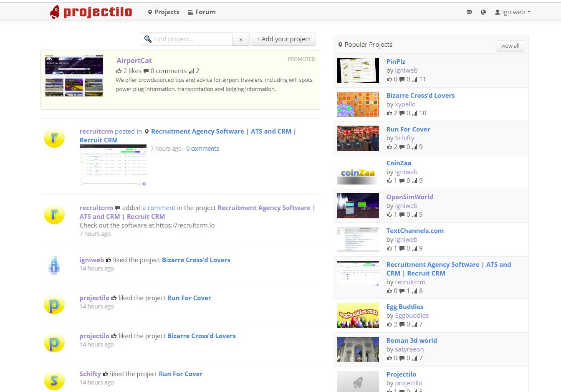561x392 pixels.
Task: Click the thumbs-up icon next to igniweb's like
Action: [x=108, y=260]
